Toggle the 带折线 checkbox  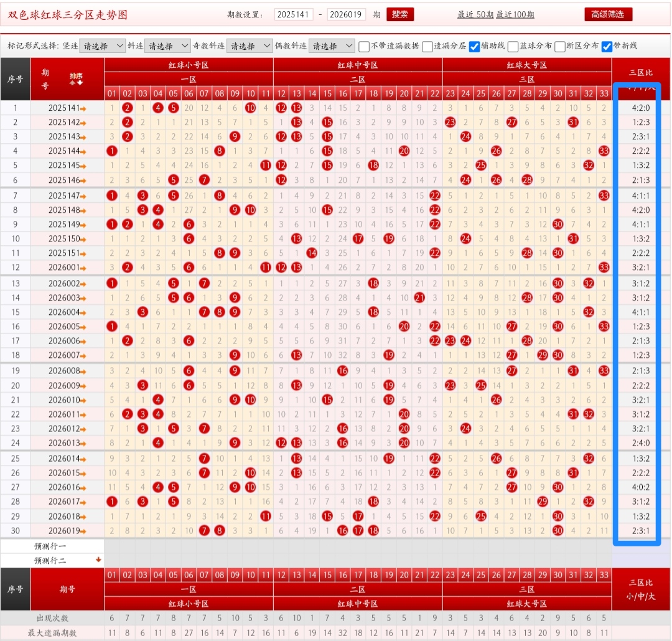tap(607, 46)
